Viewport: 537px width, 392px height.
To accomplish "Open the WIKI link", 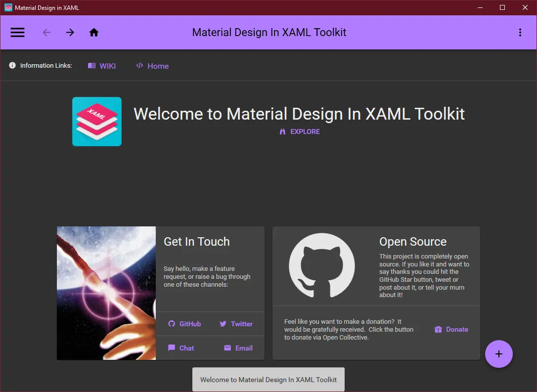I will (102, 66).
